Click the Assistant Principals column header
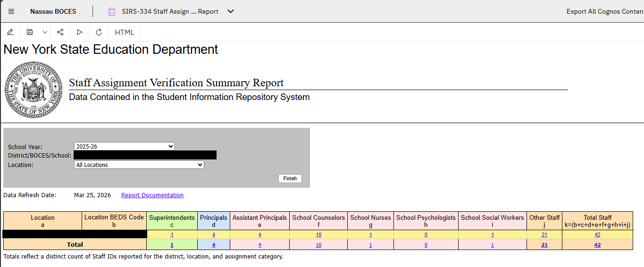Viewport: 644px width, 267px height. point(259,221)
